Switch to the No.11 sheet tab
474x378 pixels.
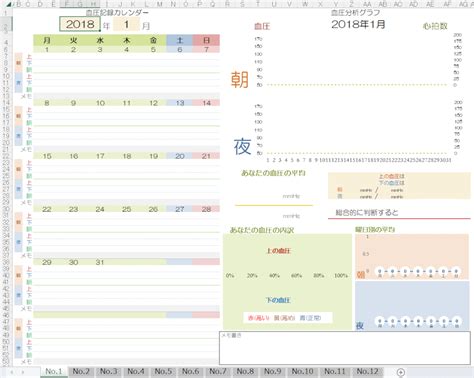tap(335, 371)
